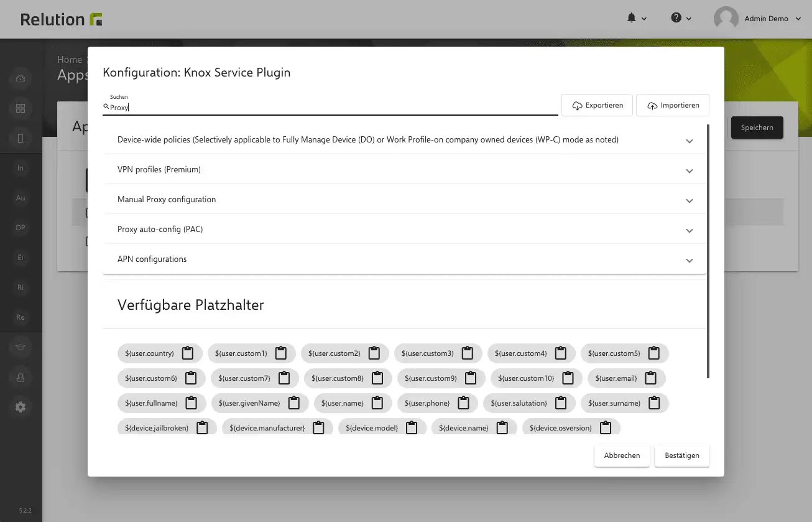Click the 'Verfügbare Platzhalter' heading
This screenshot has height=522, width=812.
pyautogui.click(x=191, y=305)
